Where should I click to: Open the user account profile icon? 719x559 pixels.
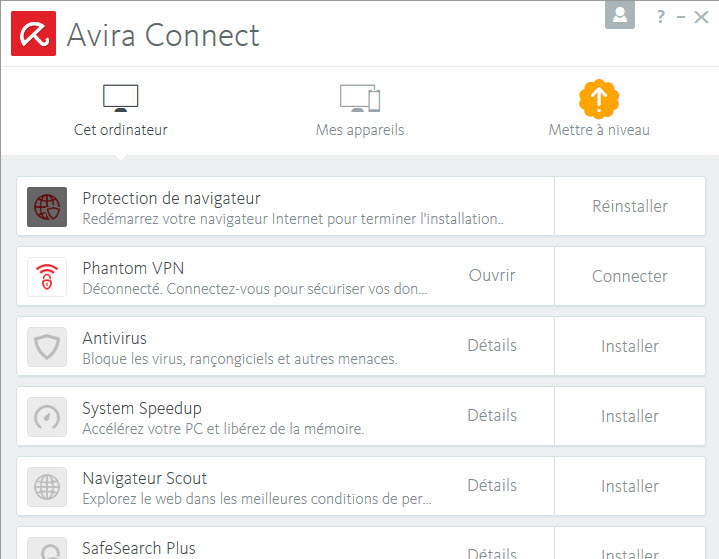pos(620,15)
